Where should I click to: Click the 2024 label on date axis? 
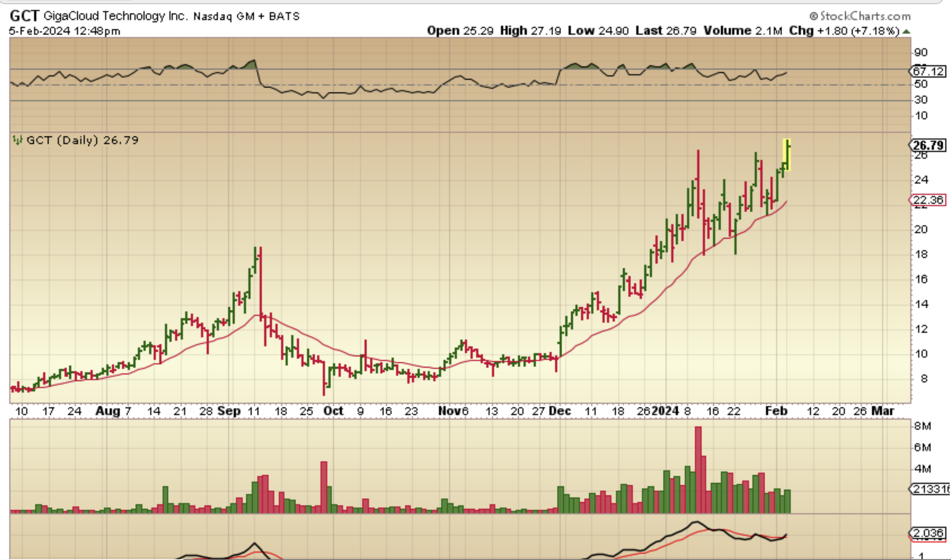point(665,411)
